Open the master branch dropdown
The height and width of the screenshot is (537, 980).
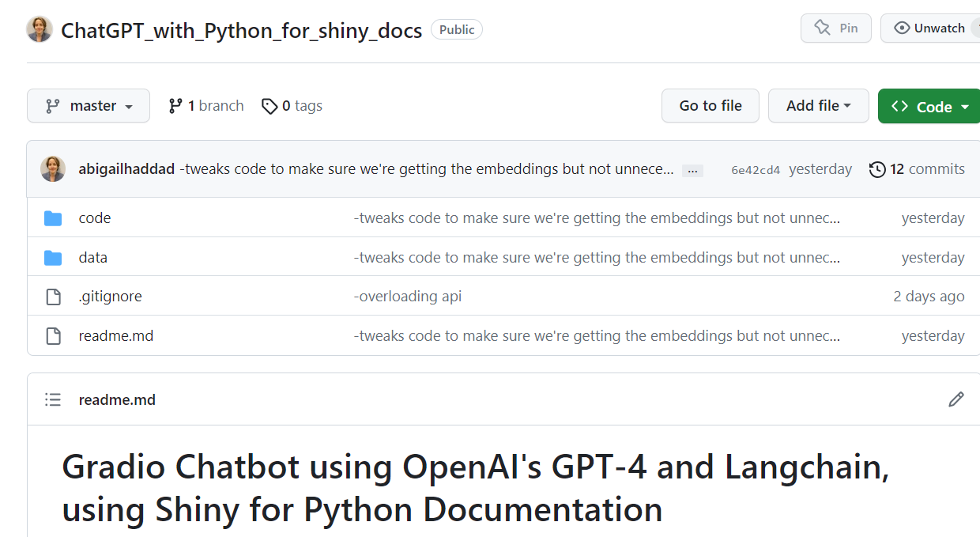pyautogui.click(x=89, y=106)
